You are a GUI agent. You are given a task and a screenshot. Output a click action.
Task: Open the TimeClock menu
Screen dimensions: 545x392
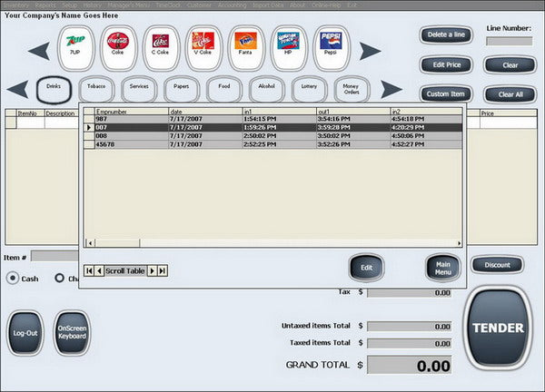coord(168,5)
